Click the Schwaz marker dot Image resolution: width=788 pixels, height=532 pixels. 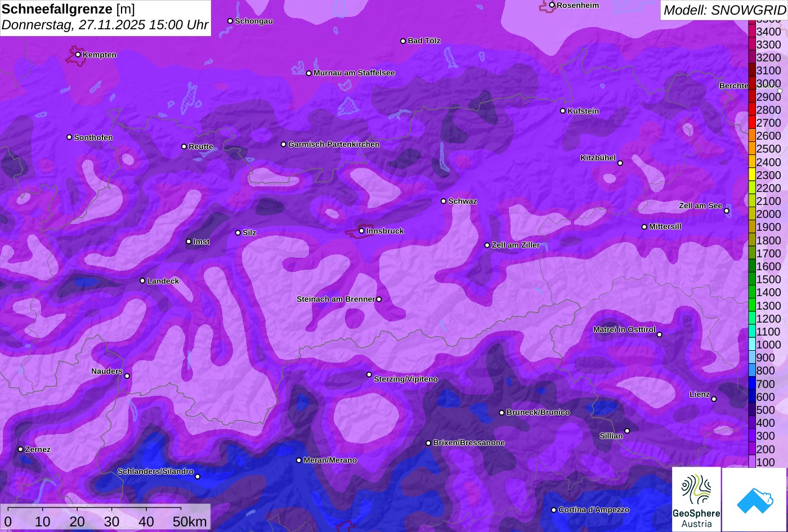tap(443, 201)
